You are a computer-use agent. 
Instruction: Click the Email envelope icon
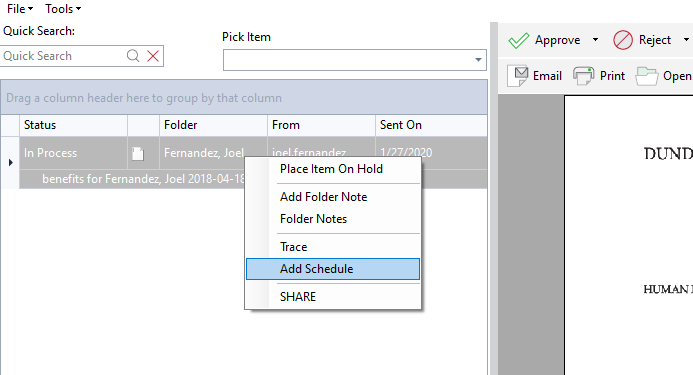(518, 76)
